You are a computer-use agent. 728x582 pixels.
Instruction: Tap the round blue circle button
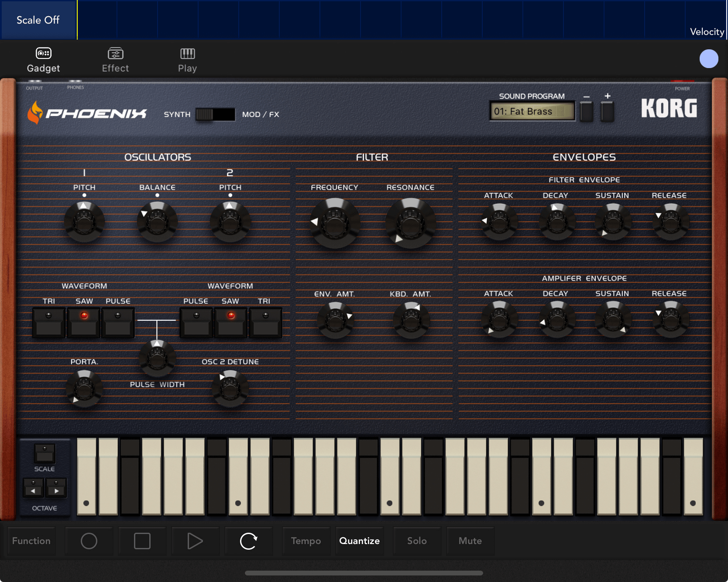(x=709, y=59)
